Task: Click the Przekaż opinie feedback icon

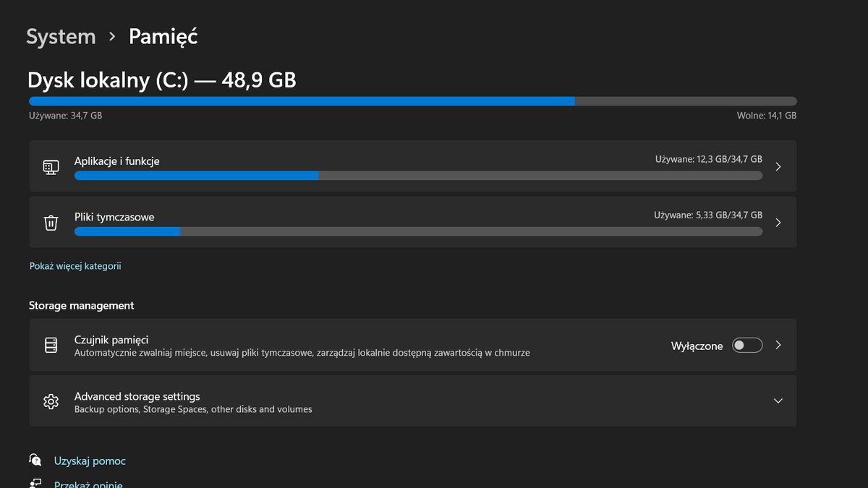Action: tap(35, 483)
